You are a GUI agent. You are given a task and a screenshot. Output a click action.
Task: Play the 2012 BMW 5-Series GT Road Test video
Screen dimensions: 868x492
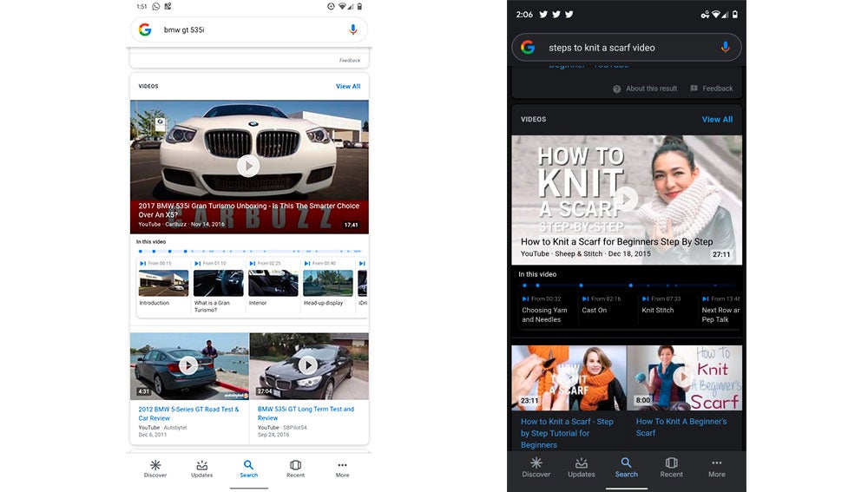[188, 365]
